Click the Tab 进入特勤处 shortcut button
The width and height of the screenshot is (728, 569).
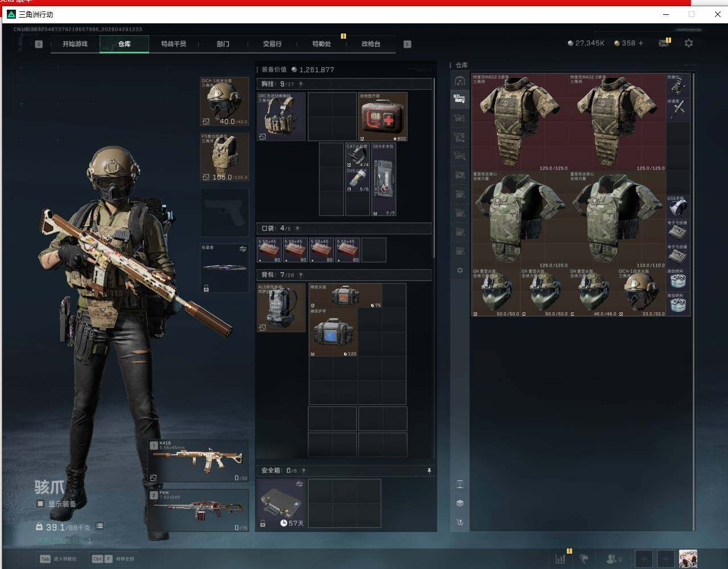tap(59, 559)
